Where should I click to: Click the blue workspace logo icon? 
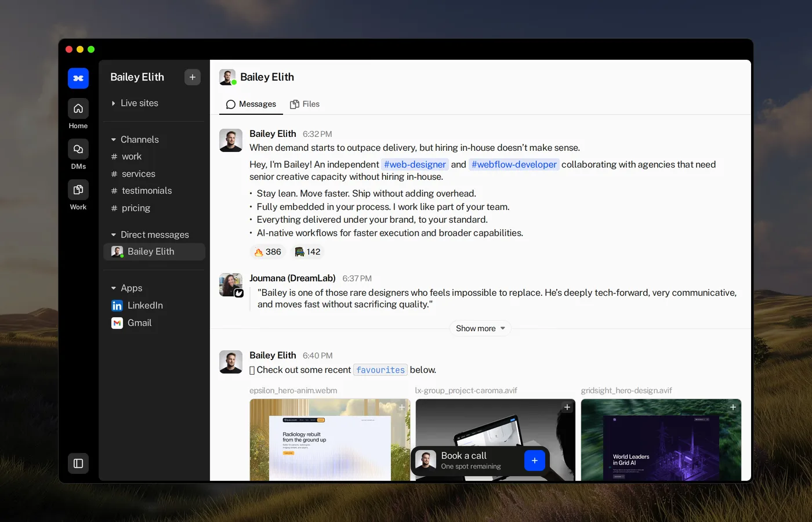[78, 78]
